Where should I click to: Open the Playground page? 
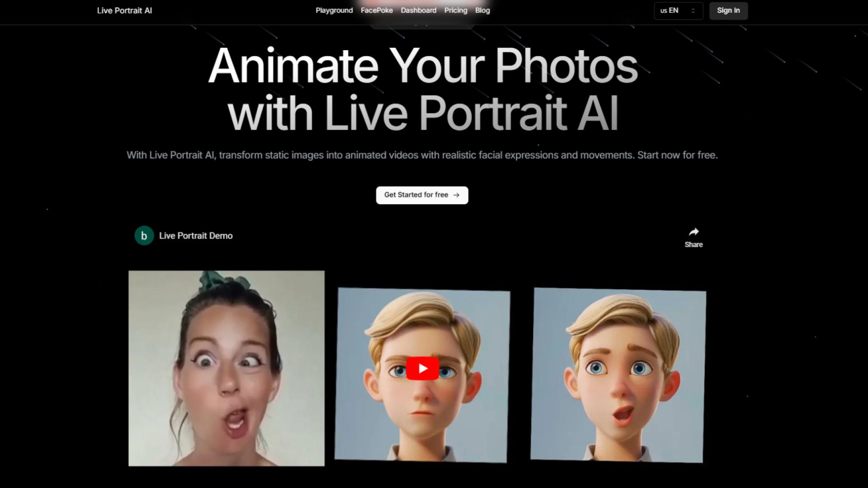334,10
